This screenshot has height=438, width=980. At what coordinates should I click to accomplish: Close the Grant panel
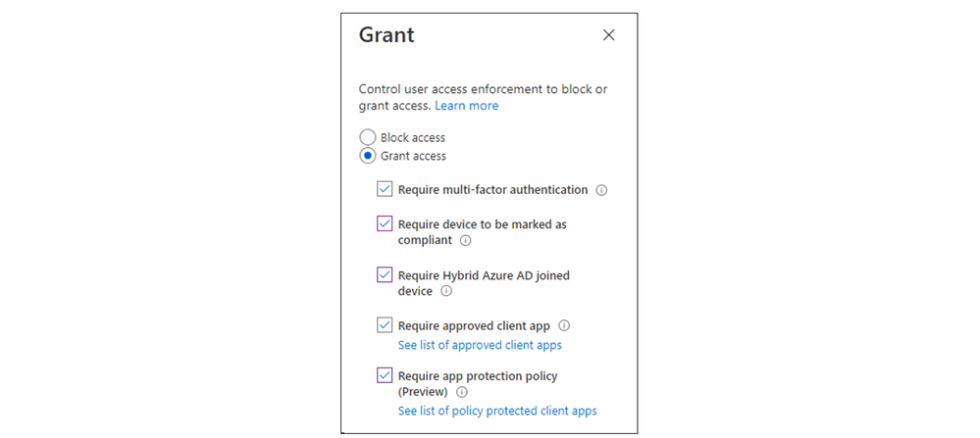(608, 35)
